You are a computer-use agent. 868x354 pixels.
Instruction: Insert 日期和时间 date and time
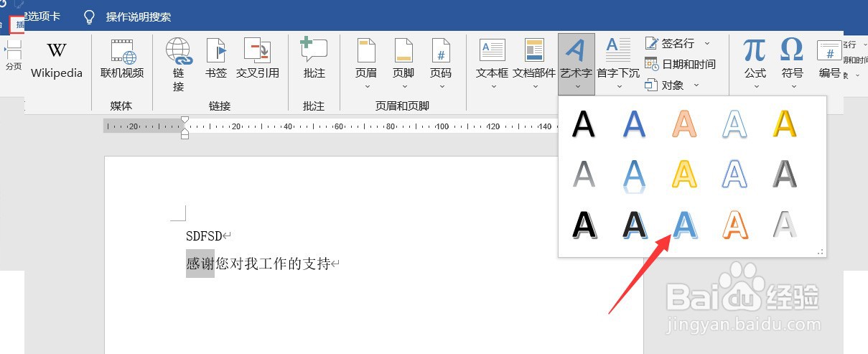[680, 64]
